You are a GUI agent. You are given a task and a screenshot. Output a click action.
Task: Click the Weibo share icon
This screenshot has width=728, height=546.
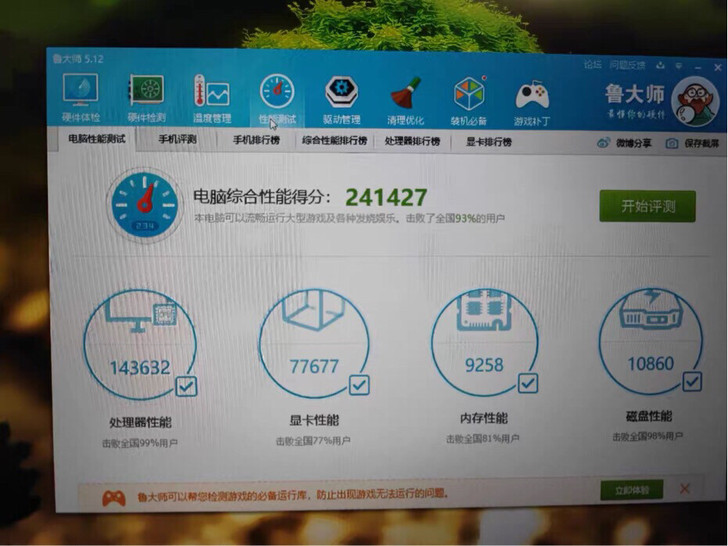(x=603, y=143)
